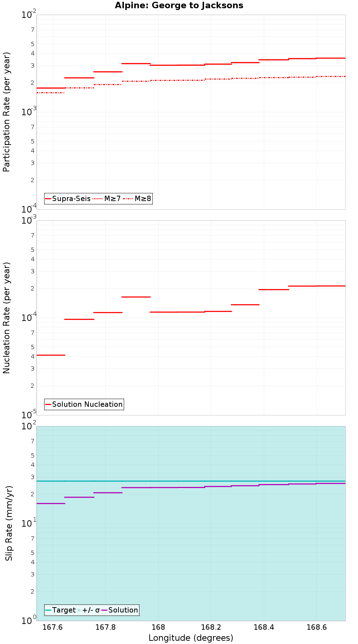358x644 pixels.
Task: Click the +/- σ legend swatch
Action: pyautogui.click(x=79, y=610)
